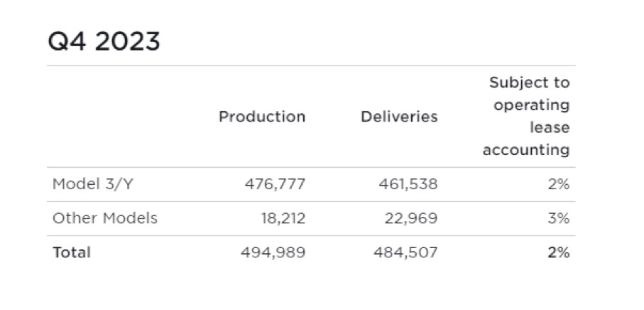Viewport: 644px width, 310px height.
Task: Click the Total row label
Action: (72, 252)
